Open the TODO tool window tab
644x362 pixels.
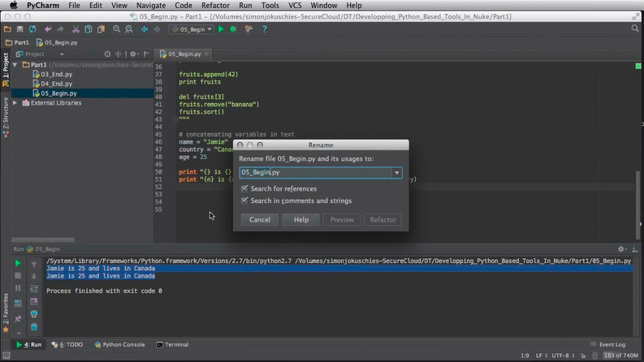click(x=68, y=345)
